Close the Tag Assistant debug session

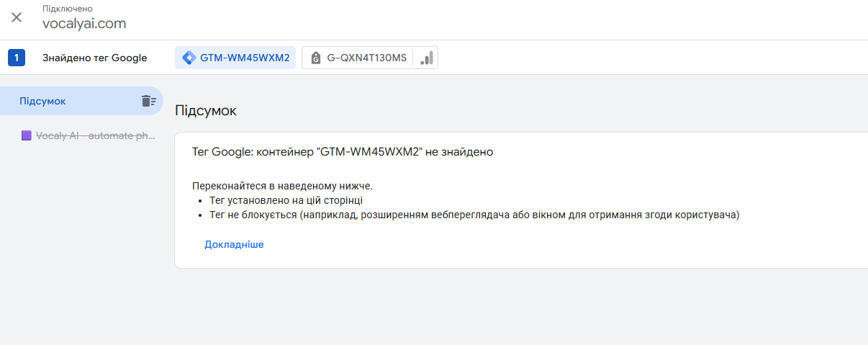[x=17, y=17]
